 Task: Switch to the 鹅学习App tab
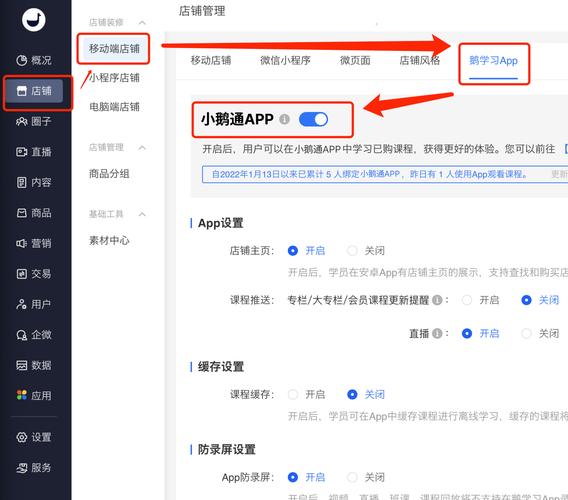click(493, 61)
